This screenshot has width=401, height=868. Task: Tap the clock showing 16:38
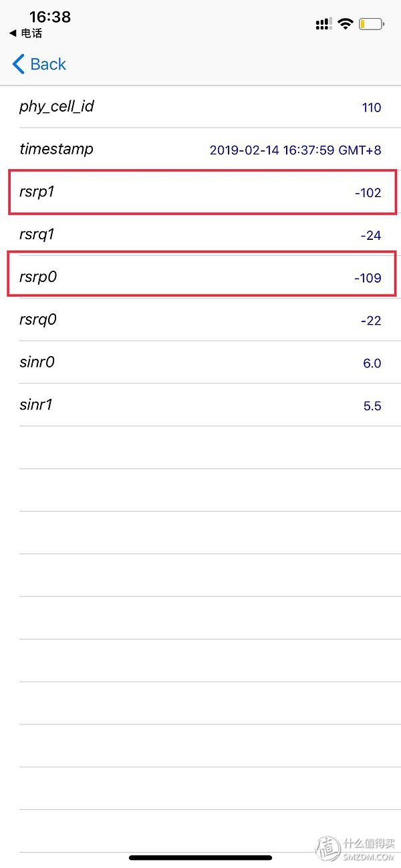point(50,17)
